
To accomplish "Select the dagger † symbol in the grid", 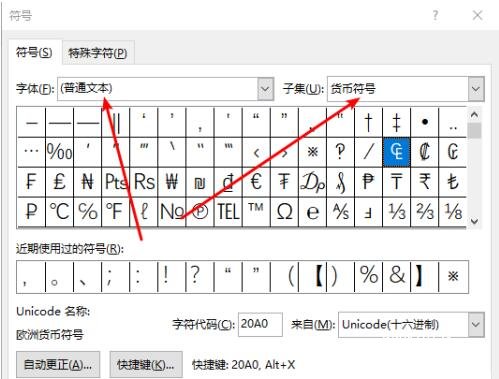I will [x=368, y=122].
